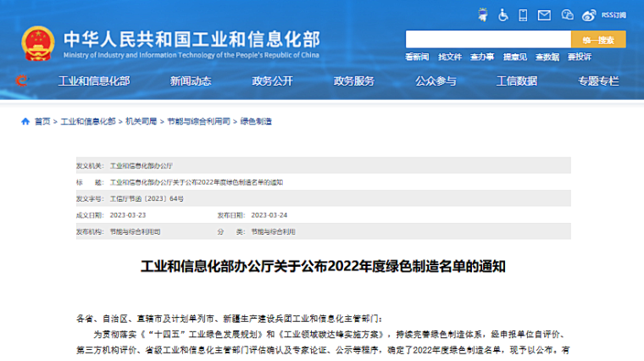This screenshot has height=361, width=644.
Task: Click the 看新闻 quick link
Action: point(417,57)
